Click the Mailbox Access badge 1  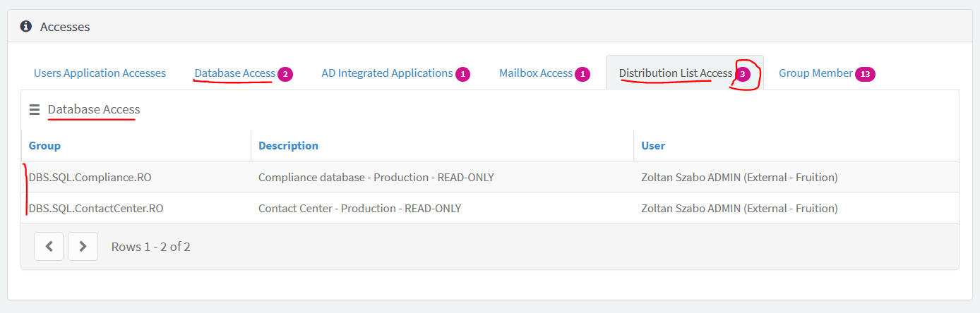(x=582, y=74)
